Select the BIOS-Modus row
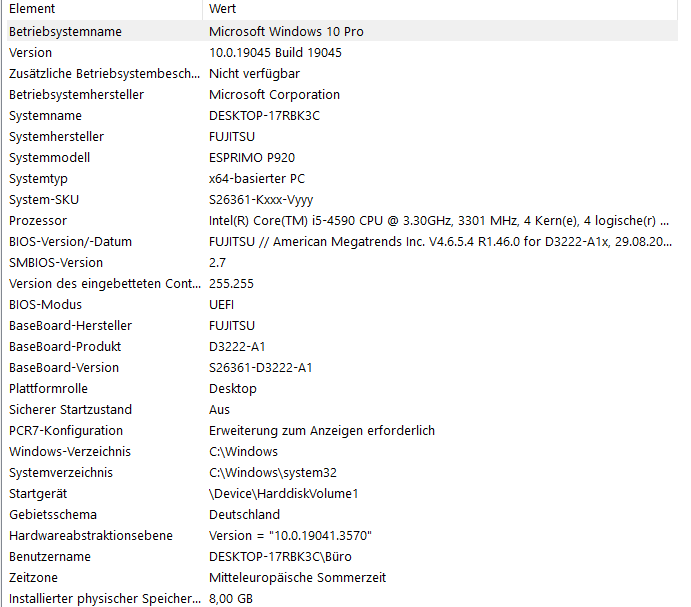This screenshot has height=607, width=691. coord(342,305)
